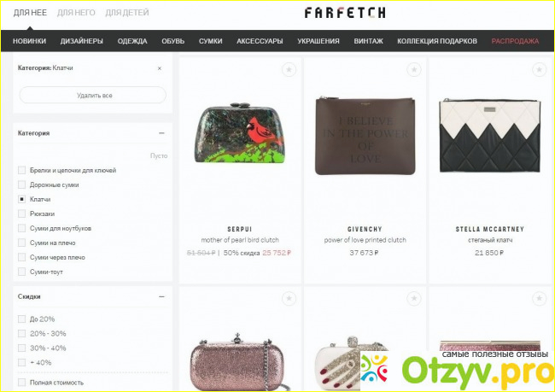The height and width of the screenshot is (392, 555).
Task: Click the Удалить все button
Action: pos(93,96)
